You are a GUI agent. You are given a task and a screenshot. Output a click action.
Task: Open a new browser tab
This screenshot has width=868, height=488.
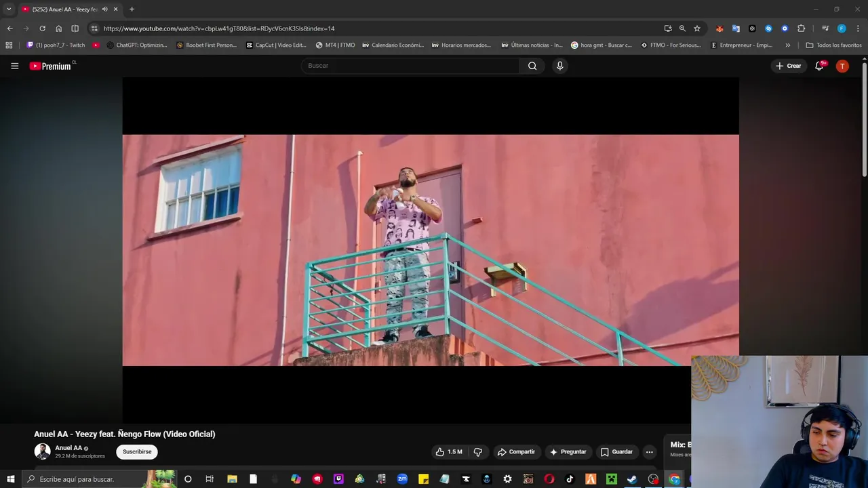coord(132,9)
